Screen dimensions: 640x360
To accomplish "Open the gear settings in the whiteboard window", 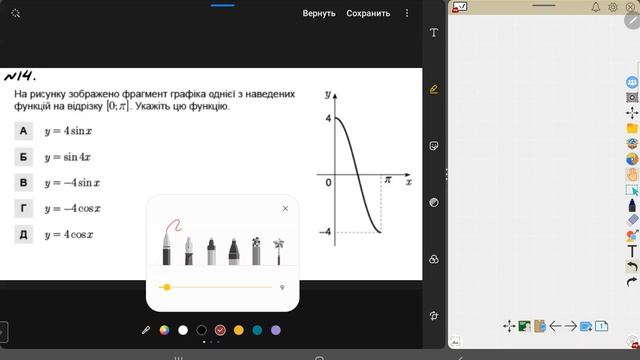I will [613, 7].
